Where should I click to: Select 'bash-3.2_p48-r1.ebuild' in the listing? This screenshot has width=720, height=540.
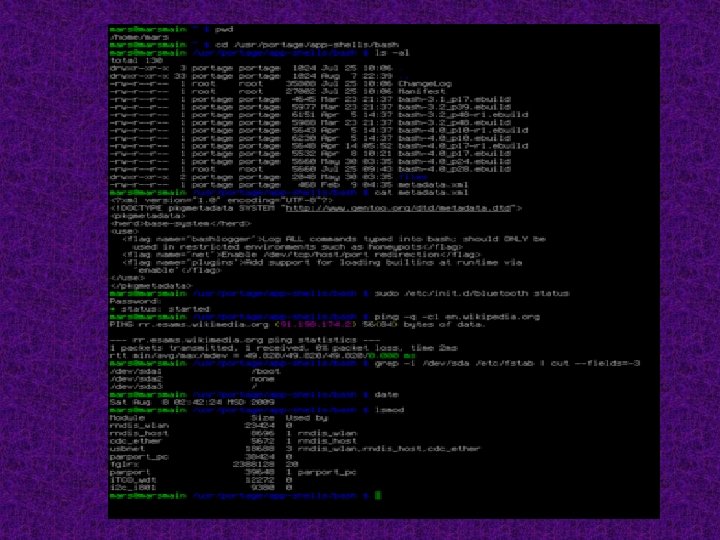[463, 115]
